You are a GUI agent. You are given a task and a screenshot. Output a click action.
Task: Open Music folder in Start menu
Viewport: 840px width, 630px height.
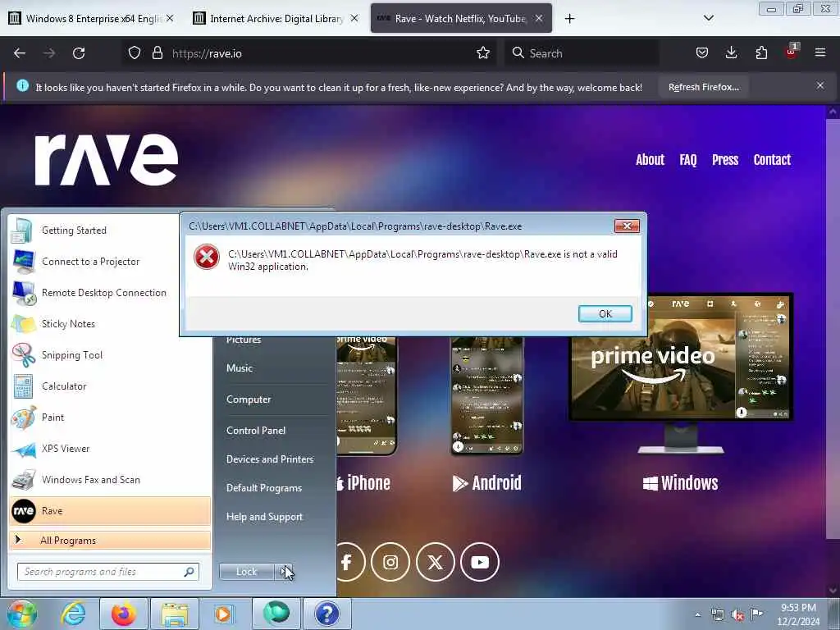pos(240,368)
